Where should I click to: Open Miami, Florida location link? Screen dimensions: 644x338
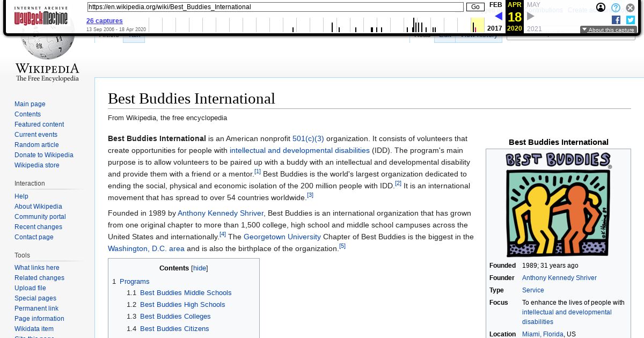543,334
